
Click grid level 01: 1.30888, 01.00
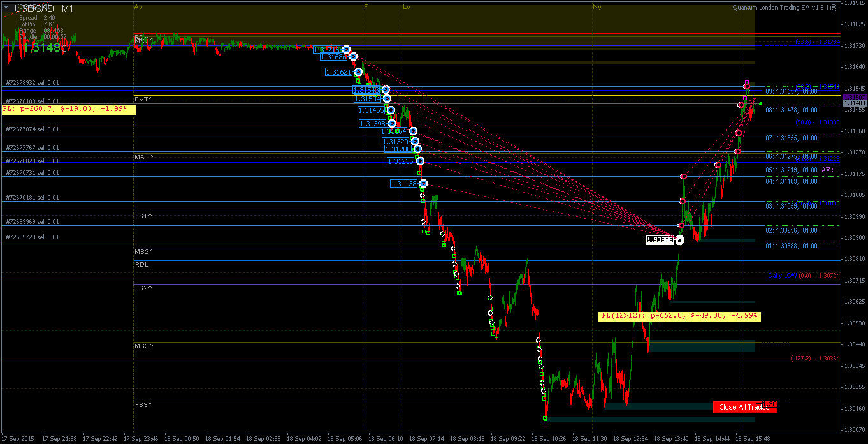(x=792, y=246)
